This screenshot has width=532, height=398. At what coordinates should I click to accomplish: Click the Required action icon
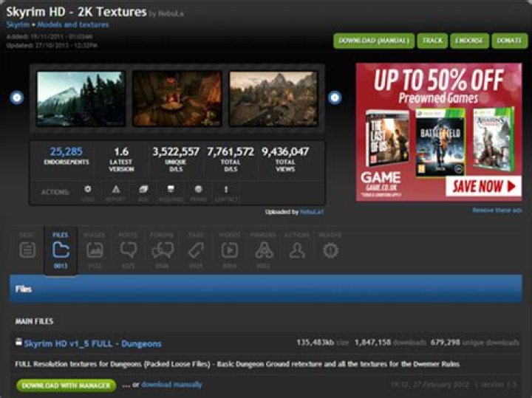click(x=171, y=189)
